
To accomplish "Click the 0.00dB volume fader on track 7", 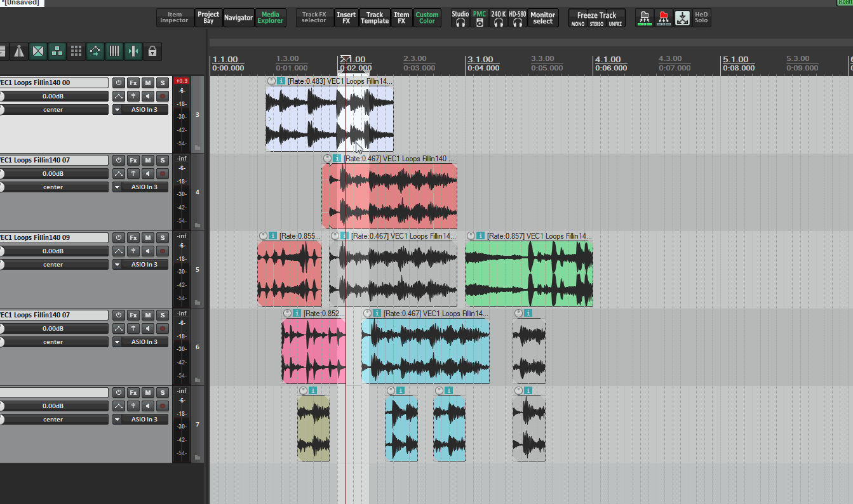I will 53,406.
